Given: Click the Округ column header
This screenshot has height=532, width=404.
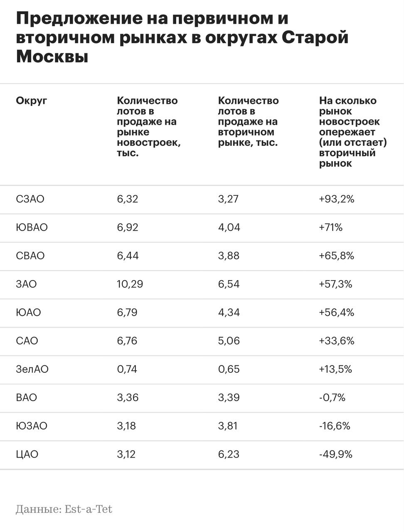Looking at the screenshot, I should (32, 101).
